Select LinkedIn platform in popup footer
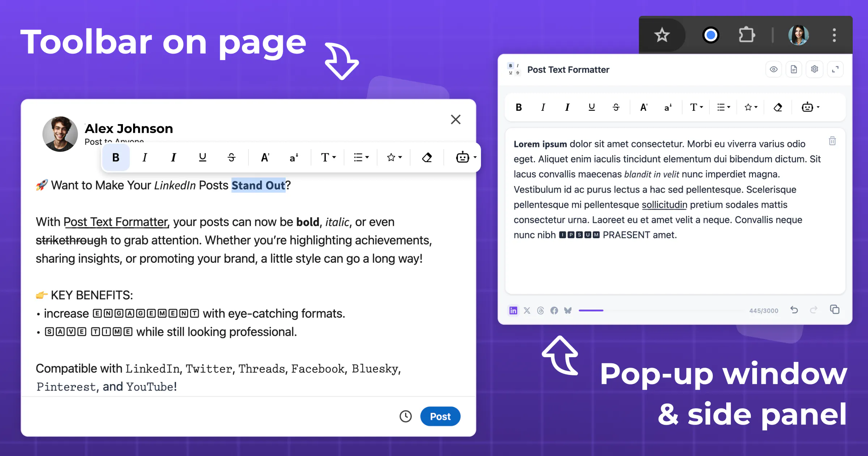This screenshot has height=456, width=868. [513, 311]
